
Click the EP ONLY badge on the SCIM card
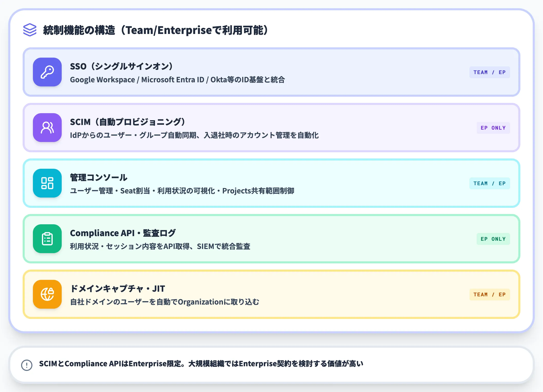click(x=493, y=128)
